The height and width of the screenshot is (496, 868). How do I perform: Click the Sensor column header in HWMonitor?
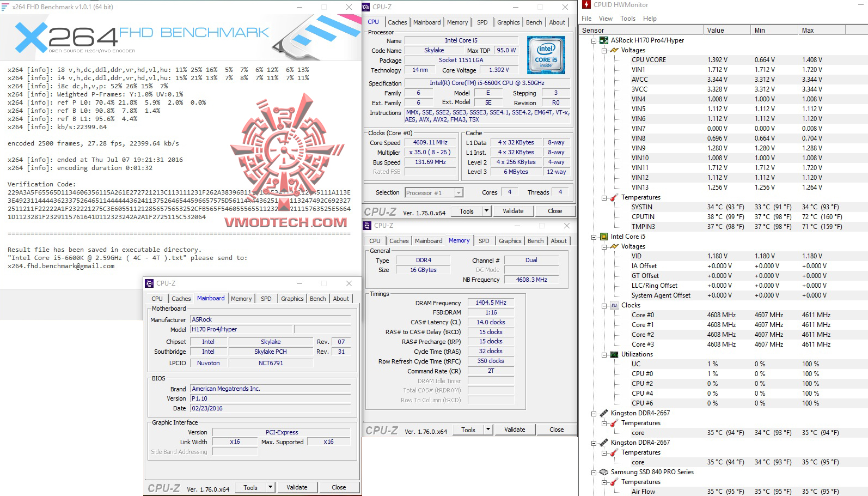tap(641, 31)
